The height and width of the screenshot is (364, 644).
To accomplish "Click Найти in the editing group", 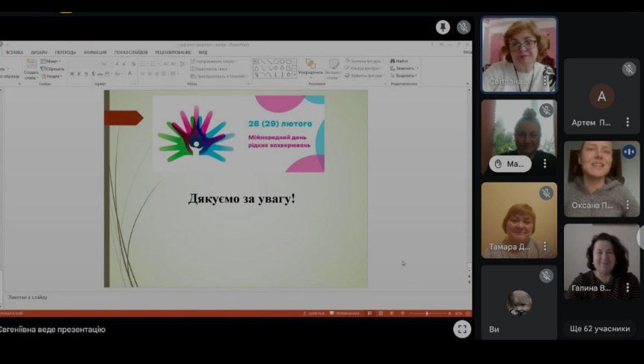I will [x=399, y=61].
